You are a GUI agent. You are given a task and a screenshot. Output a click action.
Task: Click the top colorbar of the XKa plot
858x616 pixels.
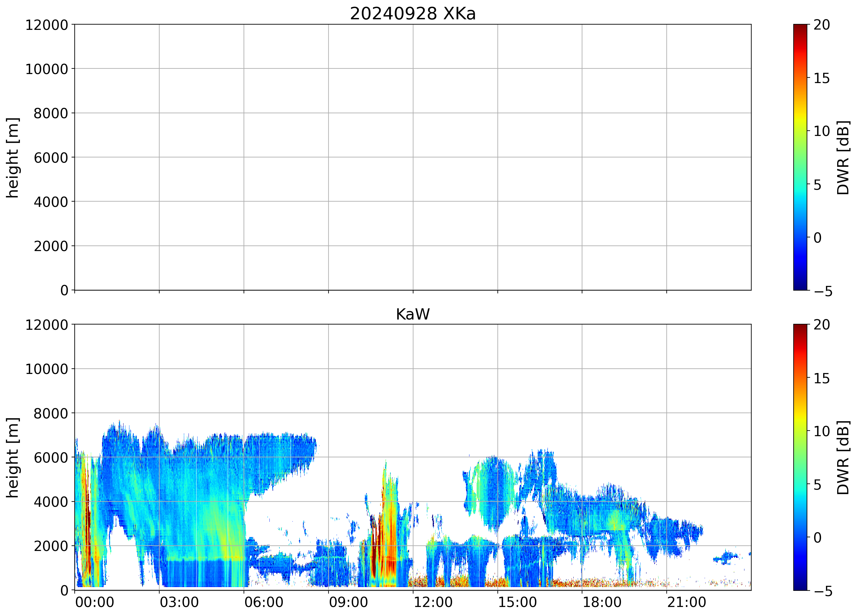pyautogui.click(x=800, y=157)
